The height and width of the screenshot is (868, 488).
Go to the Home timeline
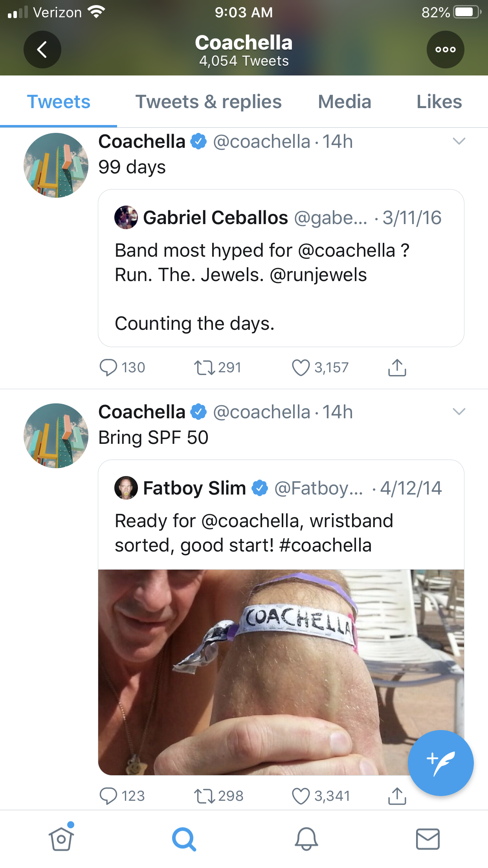[x=61, y=839]
